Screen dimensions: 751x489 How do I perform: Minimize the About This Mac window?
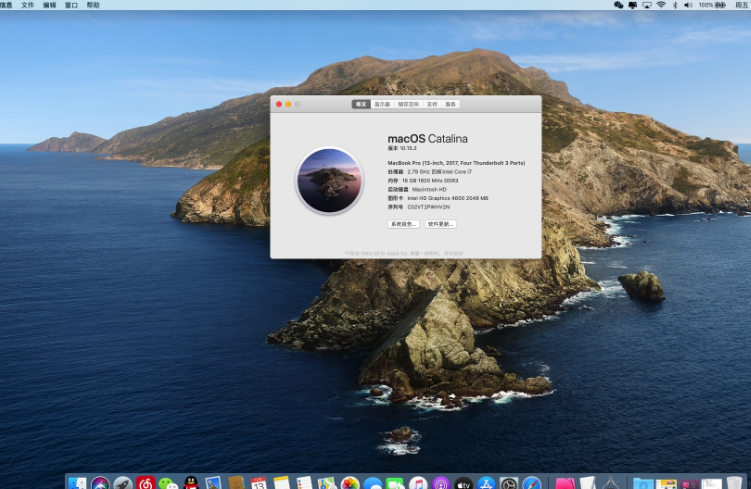(x=288, y=104)
